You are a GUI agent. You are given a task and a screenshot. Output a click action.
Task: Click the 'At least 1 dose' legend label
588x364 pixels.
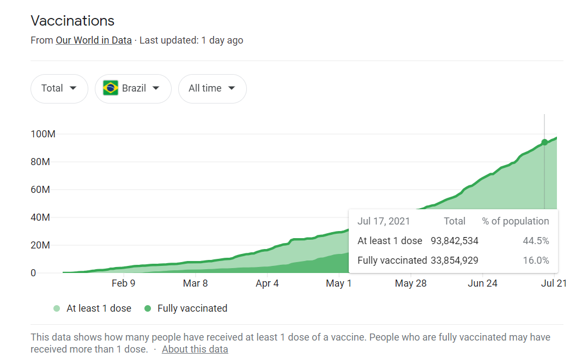99,308
